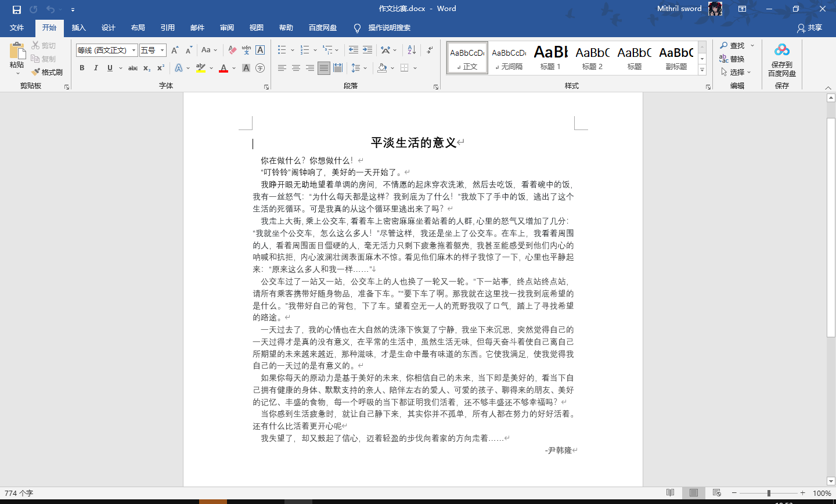Toggle show/hide paragraph marks
836x504 pixels.
coord(430,50)
